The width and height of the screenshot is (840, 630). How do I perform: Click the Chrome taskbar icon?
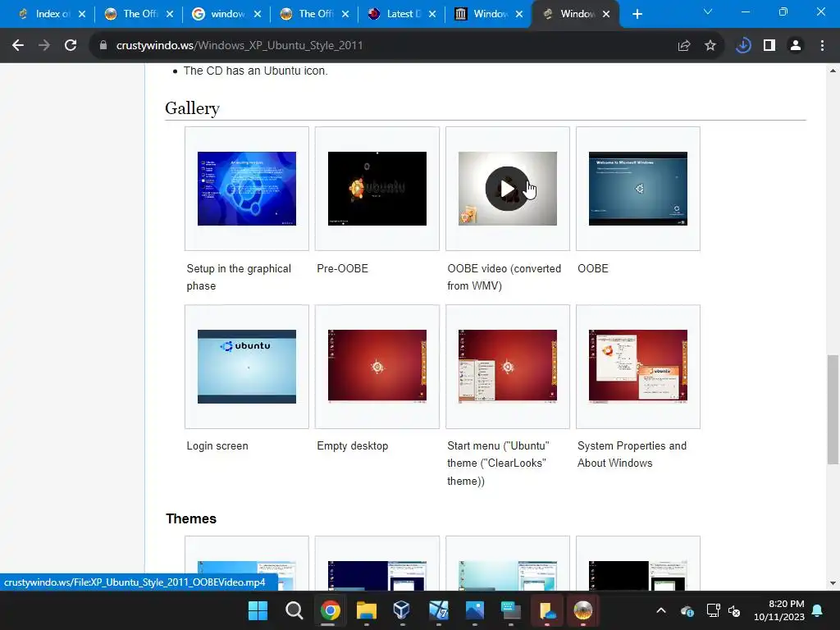pos(331,610)
